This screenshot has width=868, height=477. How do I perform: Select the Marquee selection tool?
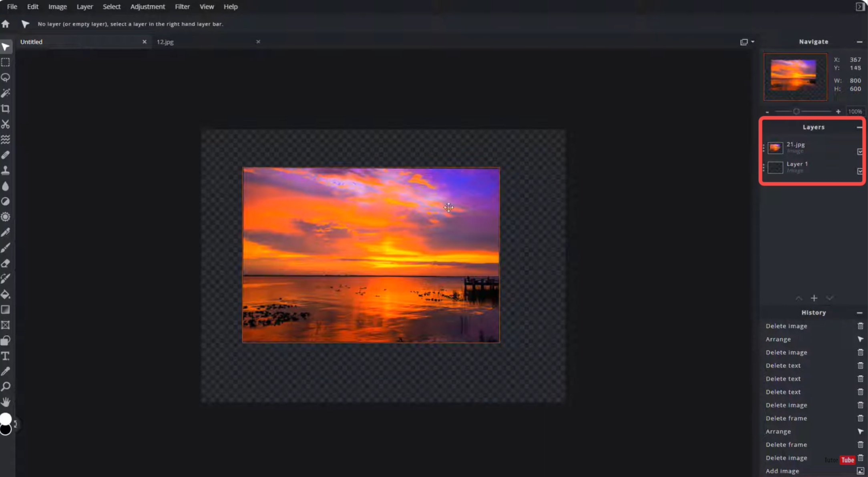(6, 62)
